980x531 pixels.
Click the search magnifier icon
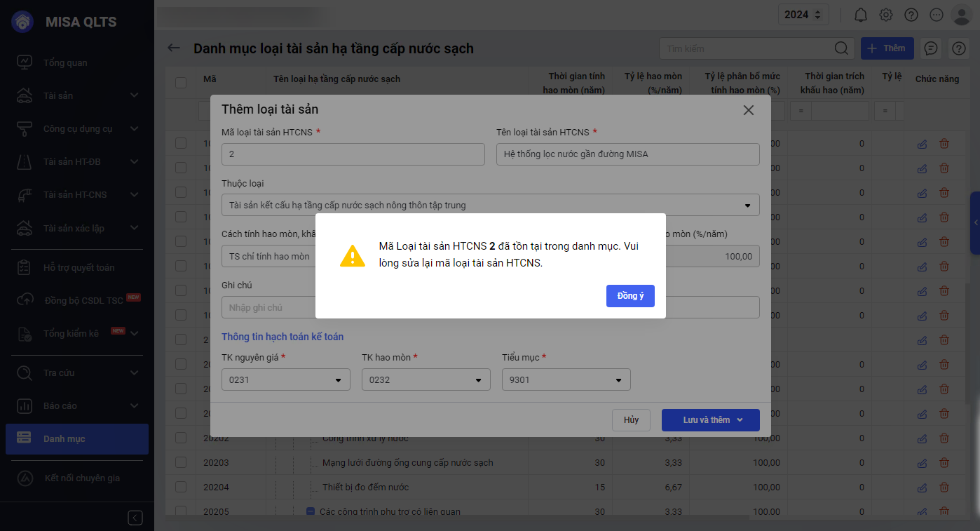tap(841, 48)
